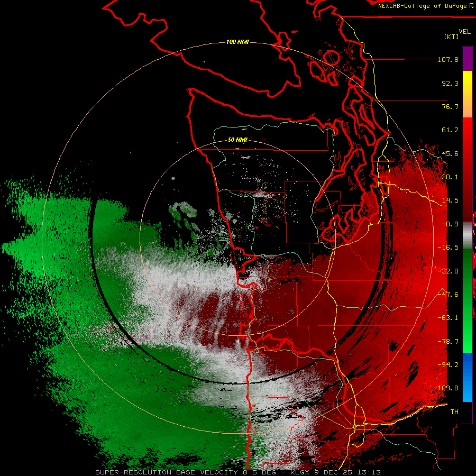The width and height of the screenshot is (476, 476).
Task: Pick the black TH segment of the color bar
Action: 467,412
